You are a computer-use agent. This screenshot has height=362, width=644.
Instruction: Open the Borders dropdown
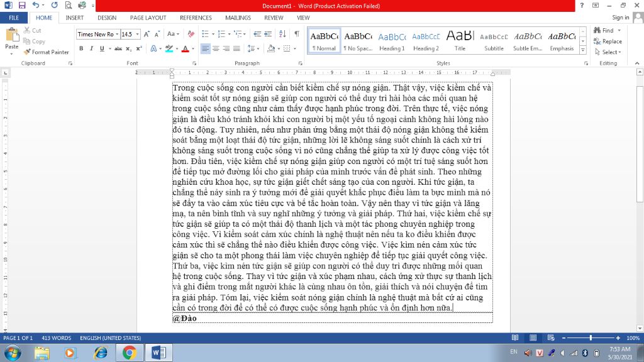(x=295, y=48)
